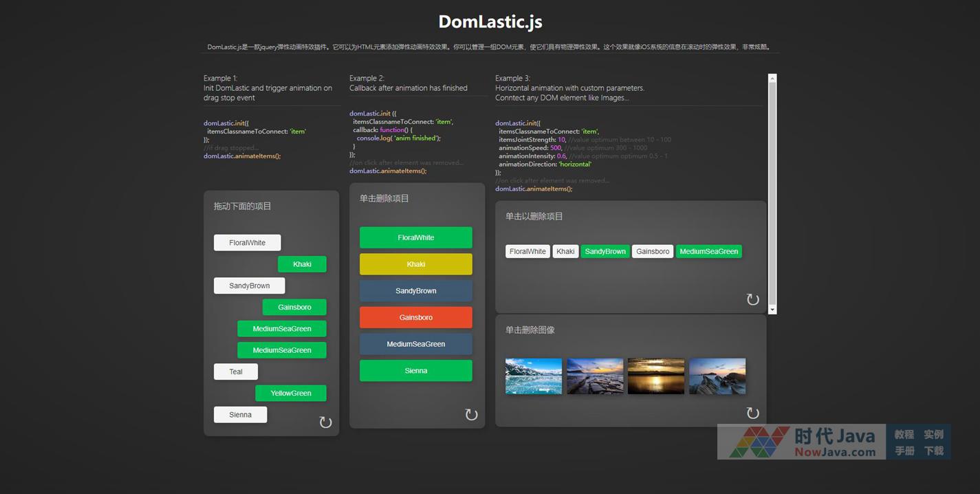Remove the MediumSeaGreen tag in the horizontal list
The height and width of the screenshot is (494, 980).
coord(708,252)
